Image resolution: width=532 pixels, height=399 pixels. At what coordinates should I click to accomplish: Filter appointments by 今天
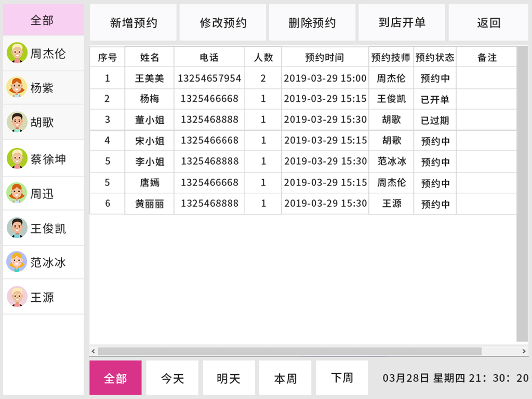click(172, 378)
